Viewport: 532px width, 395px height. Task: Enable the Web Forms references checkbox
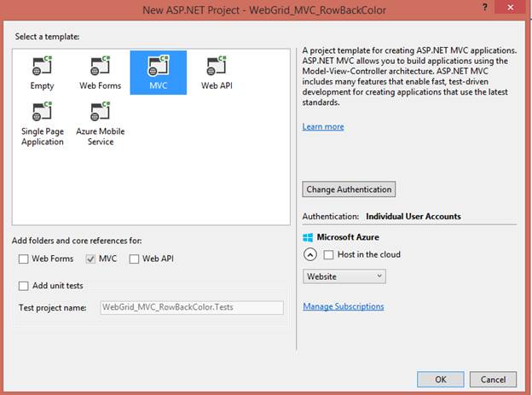click(x=23, y=259)
